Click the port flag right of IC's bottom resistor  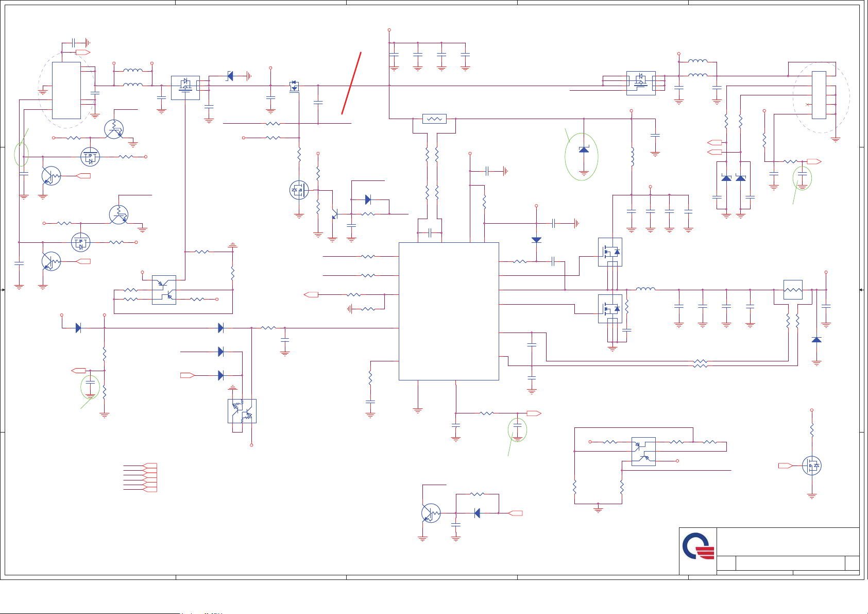click(x=534, y=413)
